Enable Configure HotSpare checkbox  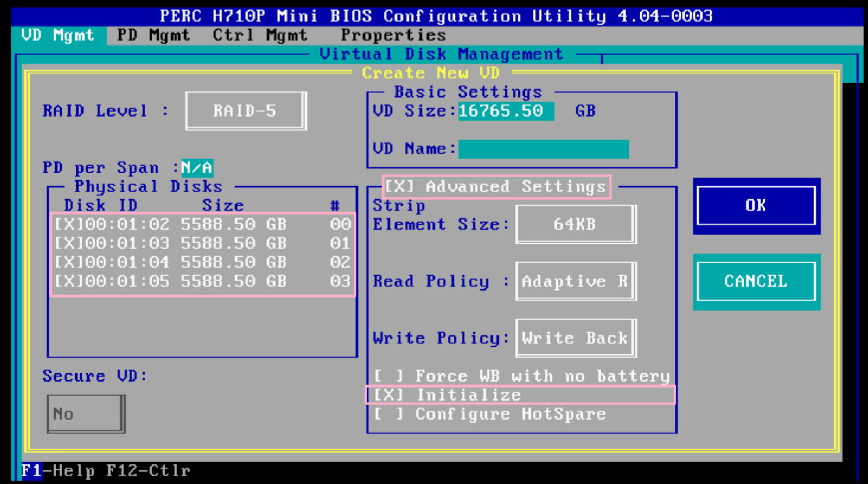pyautogui.click(x=389, y=414)
